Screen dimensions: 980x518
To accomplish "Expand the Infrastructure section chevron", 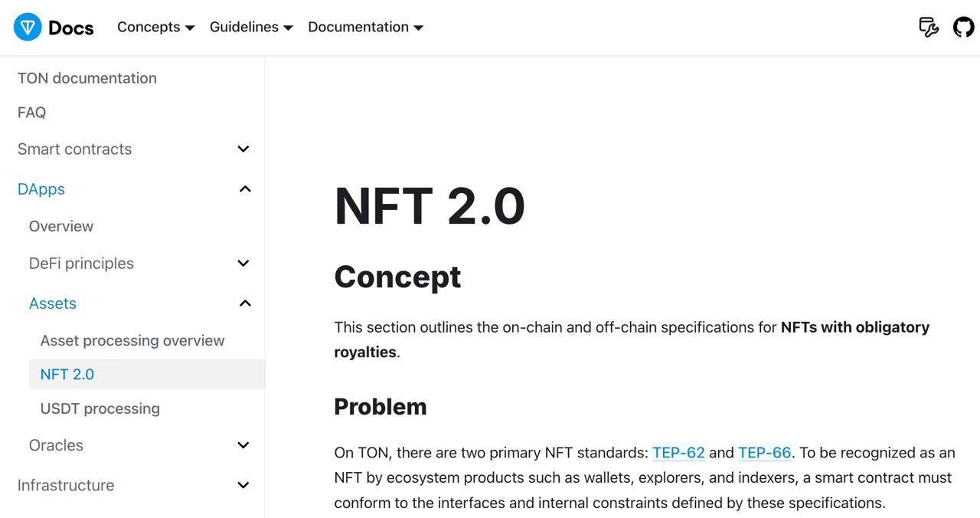I will tap(243, 484).
